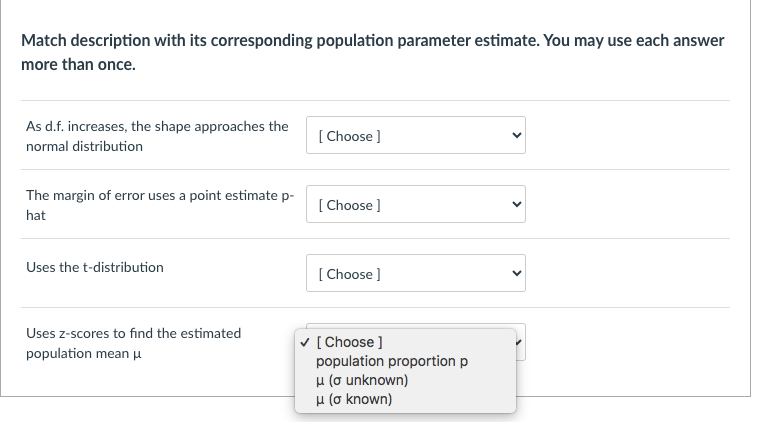Viewport: 762px width, 422px height.
Task: Choose the "μ (σ known)" option
Action: pyautogui.click(x=354, y=399)
